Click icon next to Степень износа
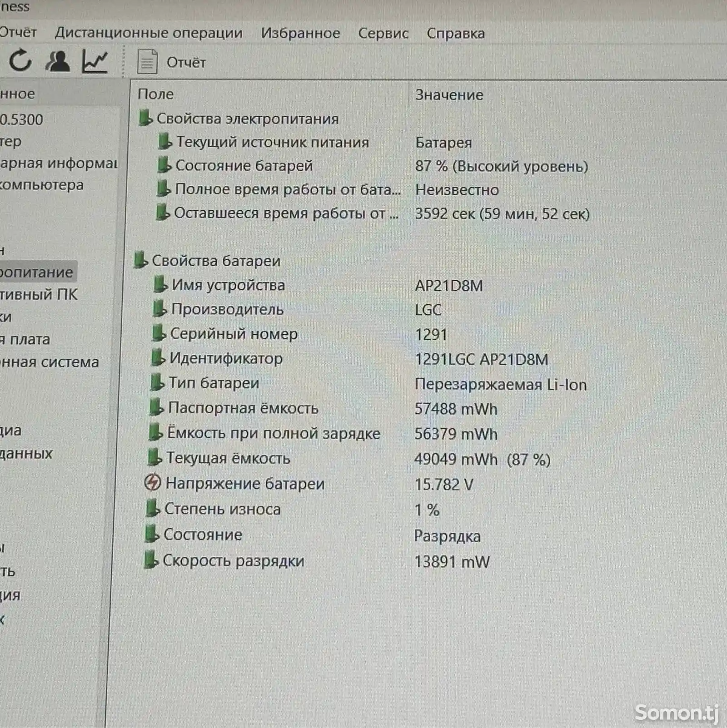The height and width of the screenshot is (728, 727). tap(153, 508)
